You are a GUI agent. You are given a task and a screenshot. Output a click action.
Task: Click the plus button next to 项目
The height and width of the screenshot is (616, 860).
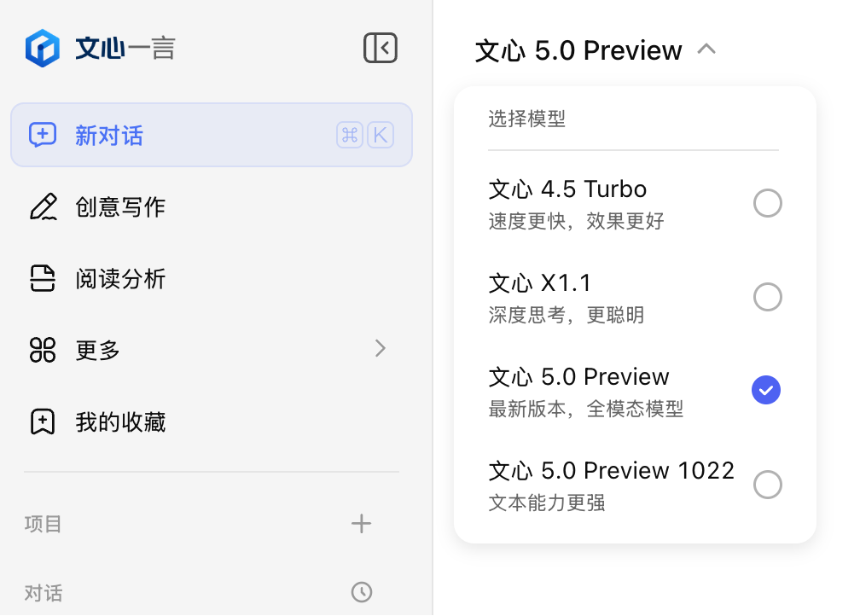pyautogui.click(x=362, y=524)
